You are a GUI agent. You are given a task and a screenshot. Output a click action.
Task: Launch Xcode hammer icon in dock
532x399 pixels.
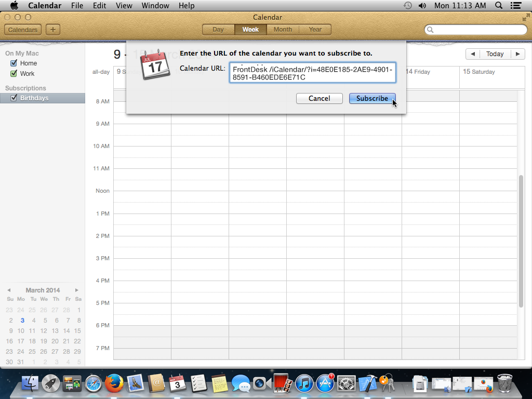pyautogui.click(x=367, y=383)
